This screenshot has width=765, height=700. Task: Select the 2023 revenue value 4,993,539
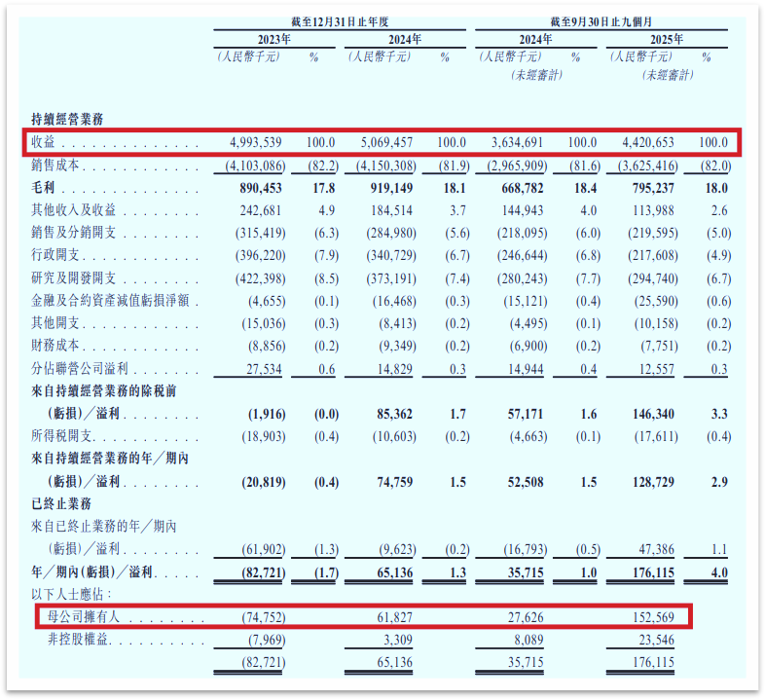click(x=248, y=143)
